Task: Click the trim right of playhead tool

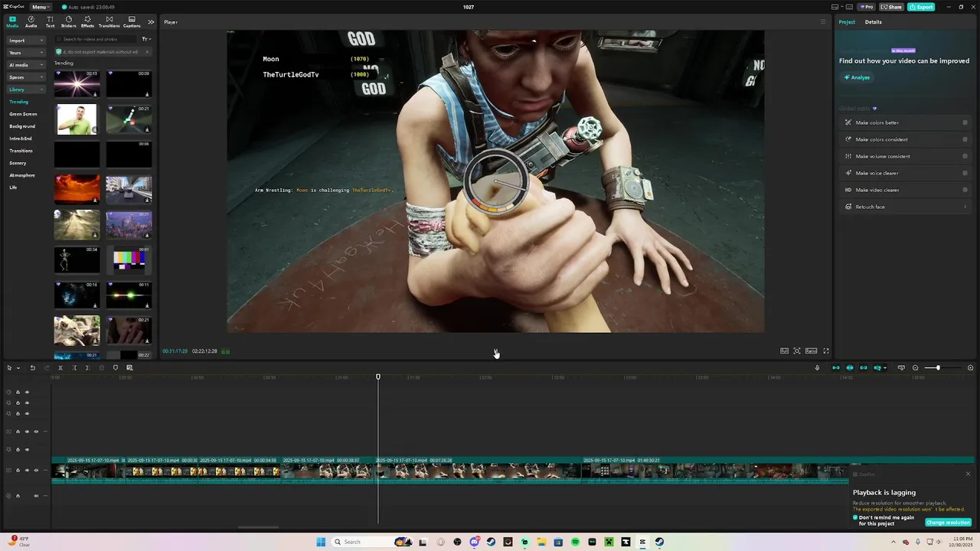Action: click(87, 367)
